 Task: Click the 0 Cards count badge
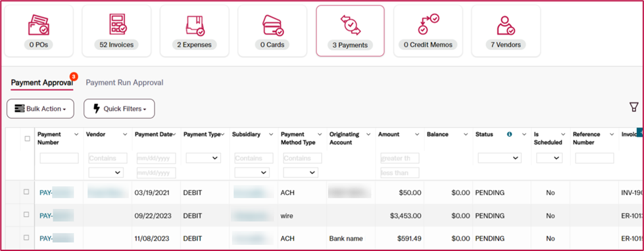coord(272,45)
